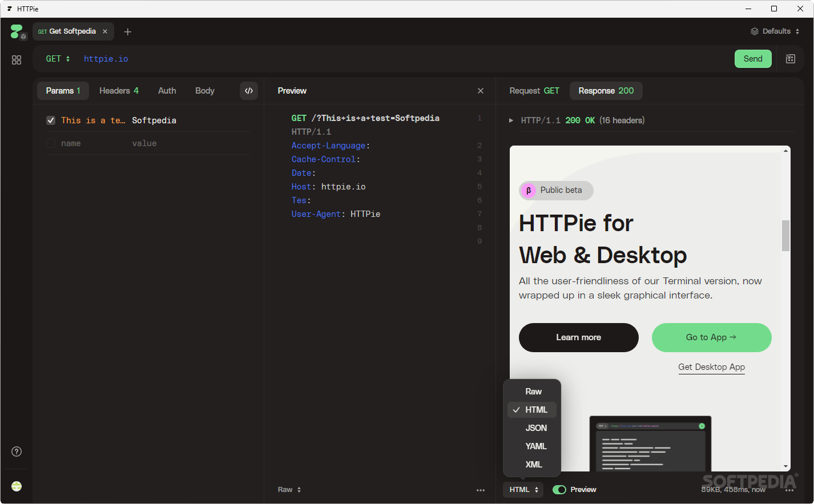Open the layout switcher icon beside Send
Image resolution: width=814 pixels, height=504 pixels.
pos(791,59)
